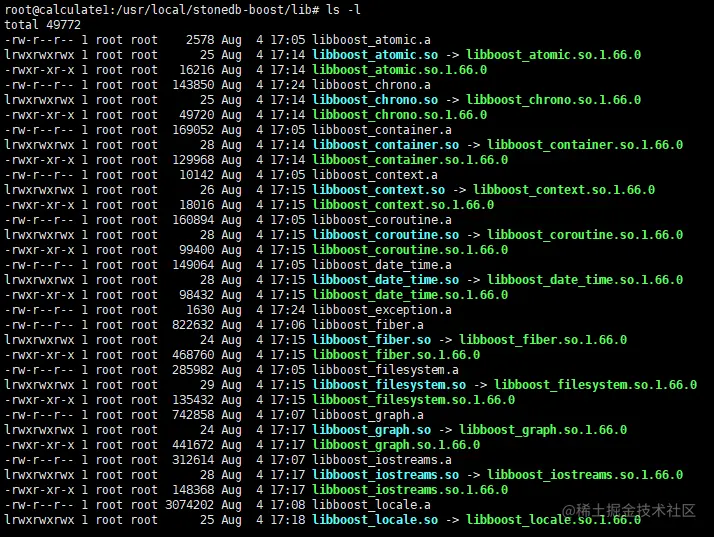Click the time 17:06 on libboost_fiber.a row

(x=288, y=326)
